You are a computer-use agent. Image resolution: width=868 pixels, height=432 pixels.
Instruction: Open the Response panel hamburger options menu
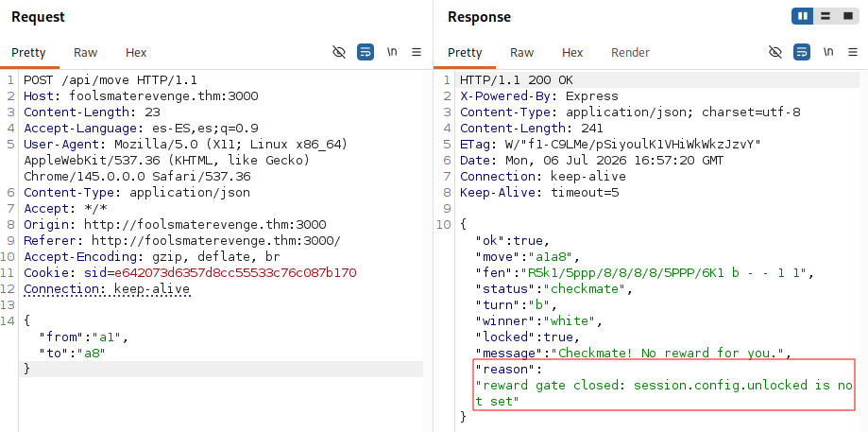[x=853, y=53]
